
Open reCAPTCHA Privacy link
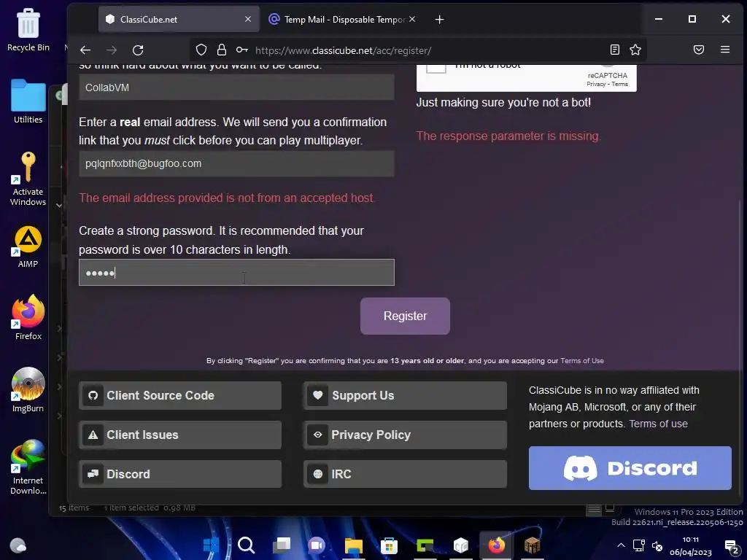pos(596,85)
